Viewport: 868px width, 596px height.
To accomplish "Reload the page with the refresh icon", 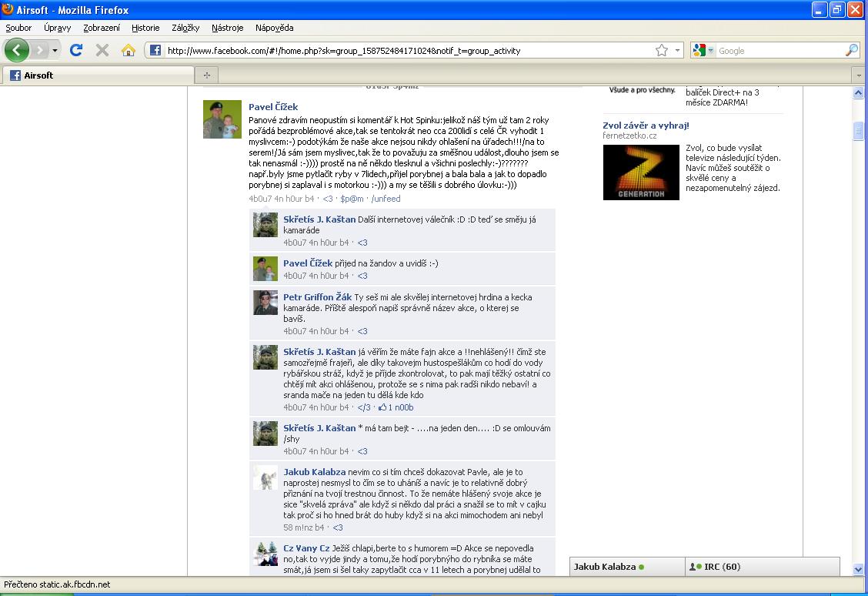I will pyautogui.click(x=75, y=50).
